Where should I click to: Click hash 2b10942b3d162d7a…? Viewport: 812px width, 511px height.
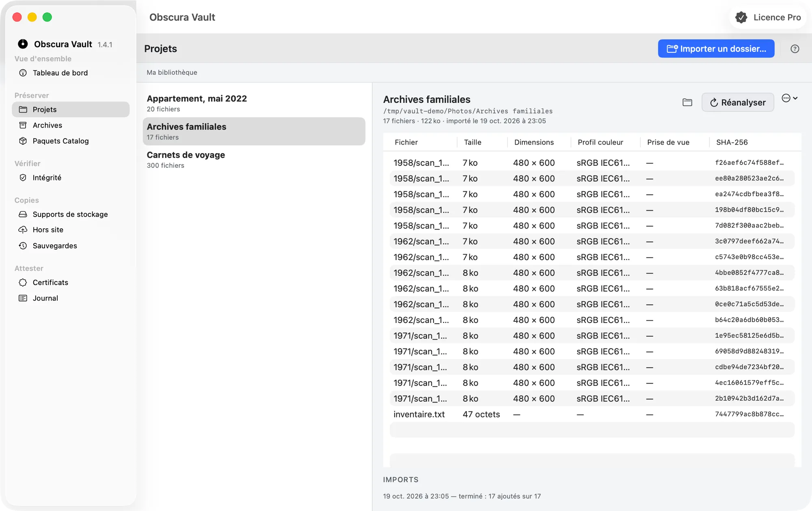(749, 398)
